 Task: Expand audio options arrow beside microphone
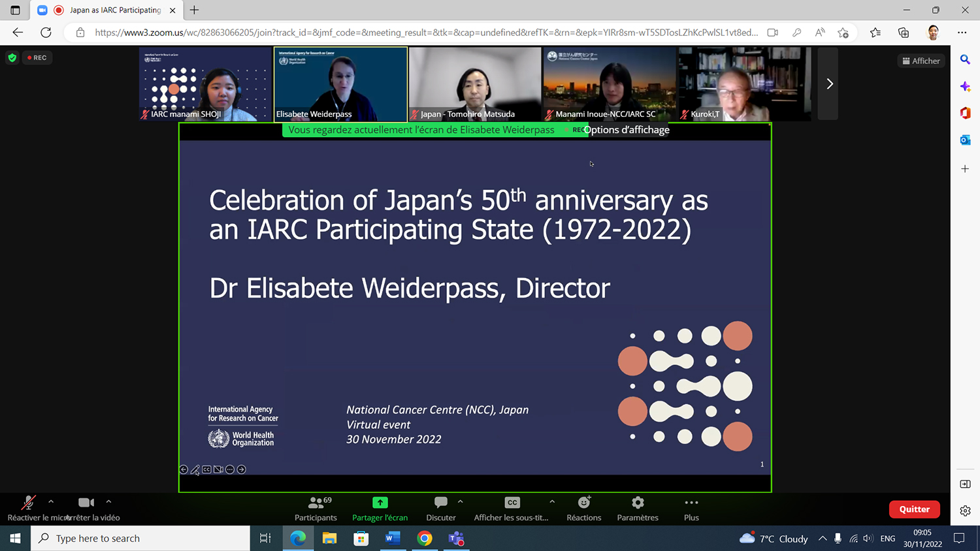tap(51, 502)
